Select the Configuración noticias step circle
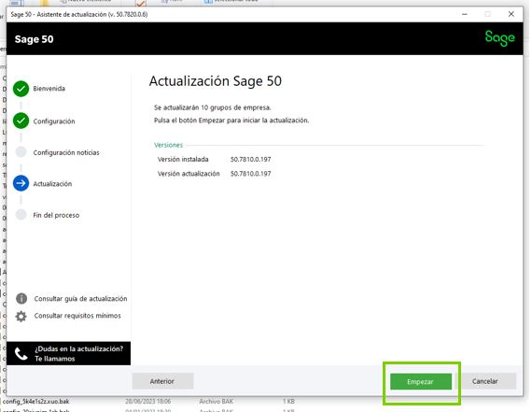 coord(21,152)
